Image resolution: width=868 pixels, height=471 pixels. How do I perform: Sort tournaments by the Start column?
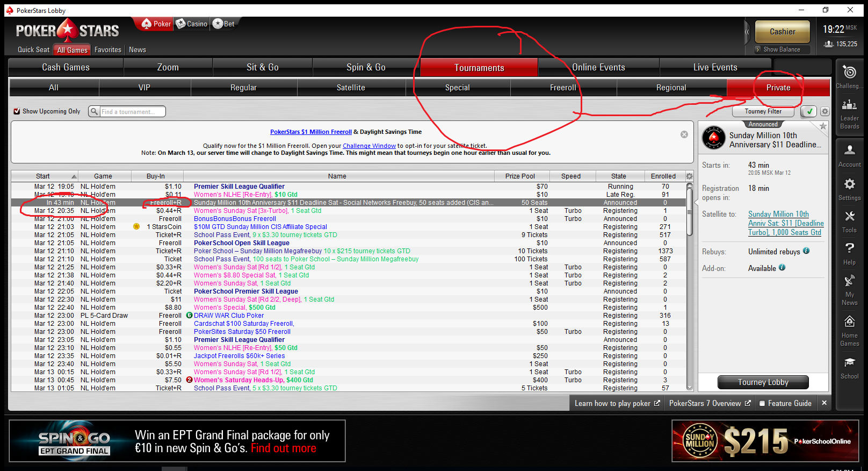click(x=44, y=176)
